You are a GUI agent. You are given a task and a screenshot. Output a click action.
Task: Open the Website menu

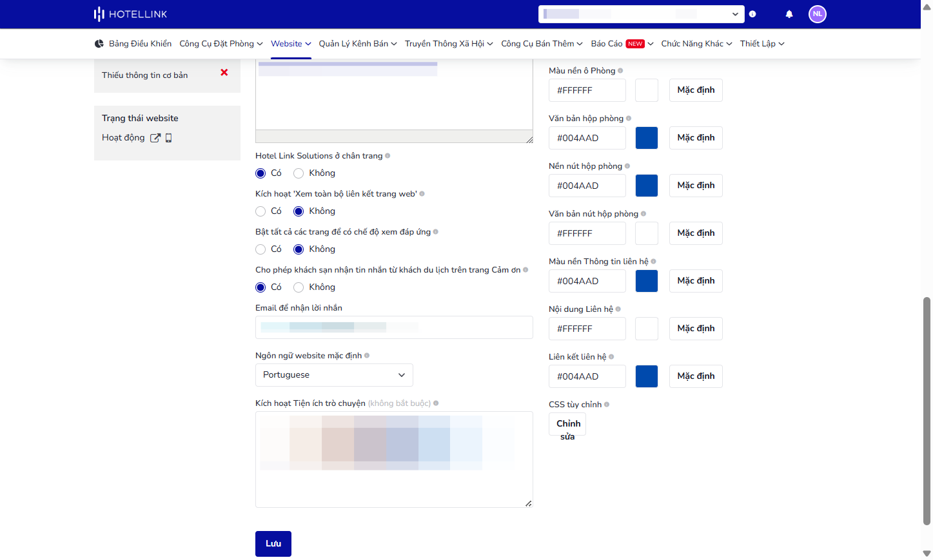(291, 44)
